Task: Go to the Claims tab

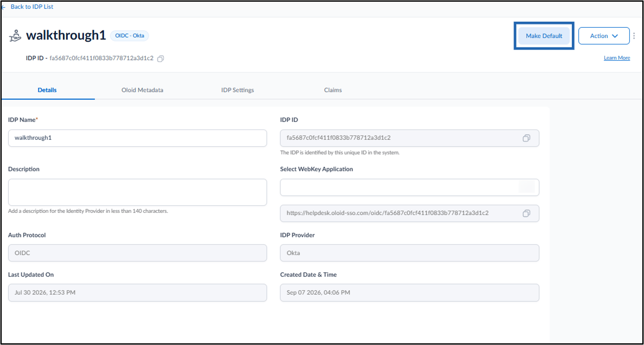Action: tap(333, 90)
